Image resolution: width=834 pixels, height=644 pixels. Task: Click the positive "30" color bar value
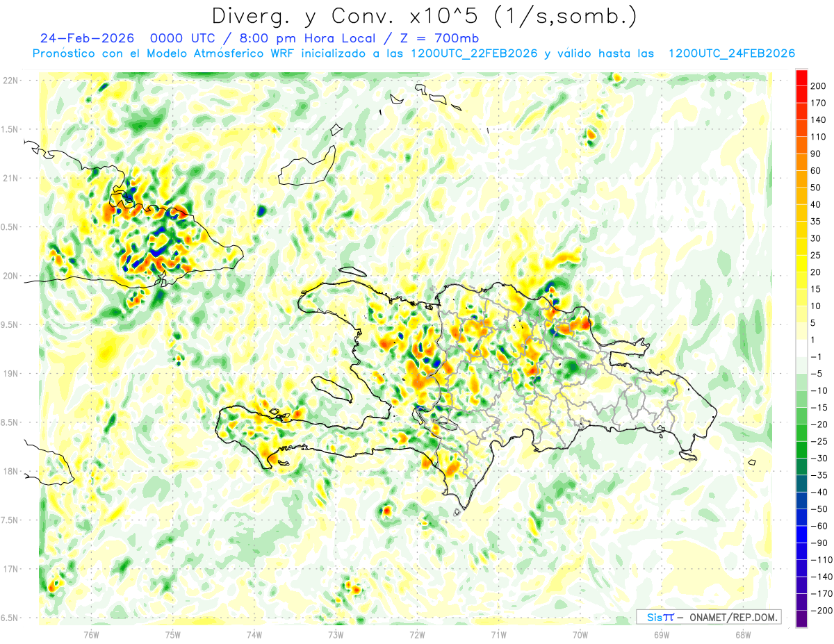click(816, 238)
